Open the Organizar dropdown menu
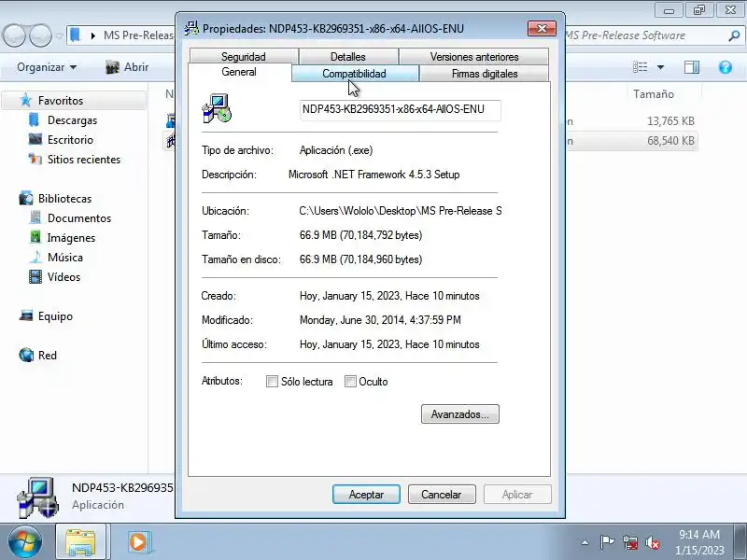 (x=47, y=67)
